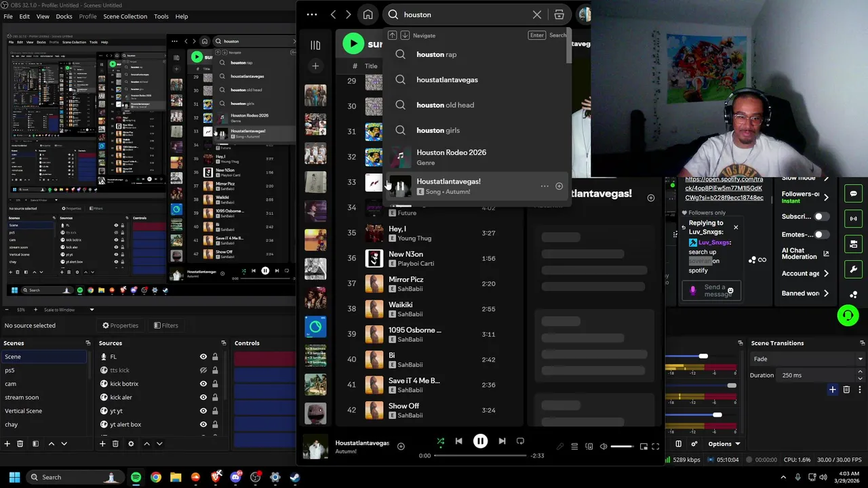Viewport: 868px width, 488px height.
Task: Open Spotify miniplayer icon
Action: click(x=644, y=447)
